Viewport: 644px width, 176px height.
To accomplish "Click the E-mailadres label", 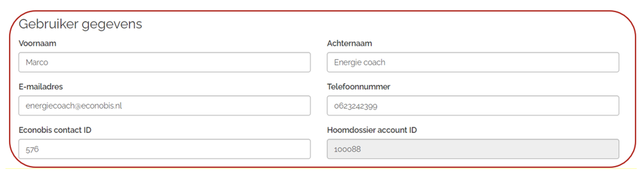I will 41,87.
